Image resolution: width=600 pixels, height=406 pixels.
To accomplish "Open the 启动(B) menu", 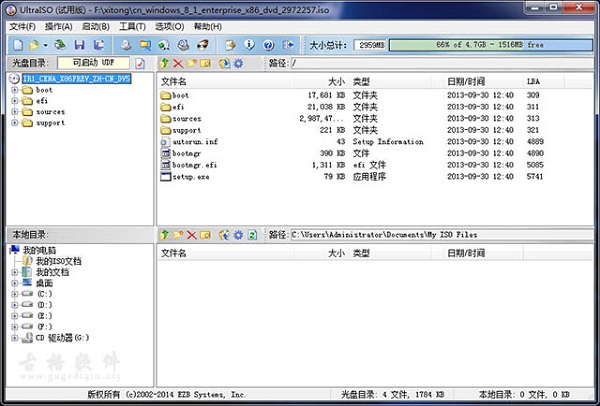I will coord(96,26).
